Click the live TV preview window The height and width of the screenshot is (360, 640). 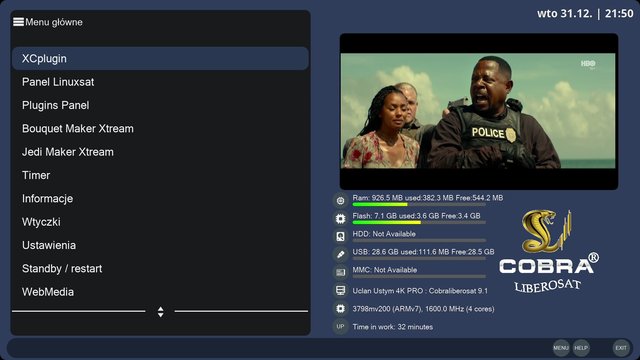[x=479, y=111]
